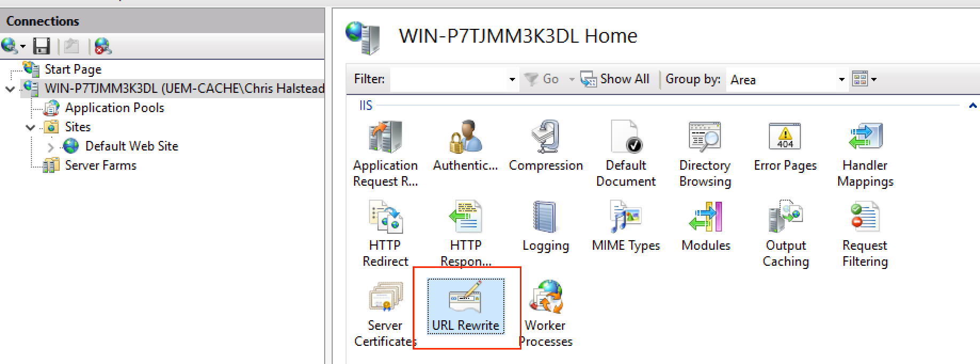
Task: Open the HTTP Response Headers feature
Action: tap(465, 234)
